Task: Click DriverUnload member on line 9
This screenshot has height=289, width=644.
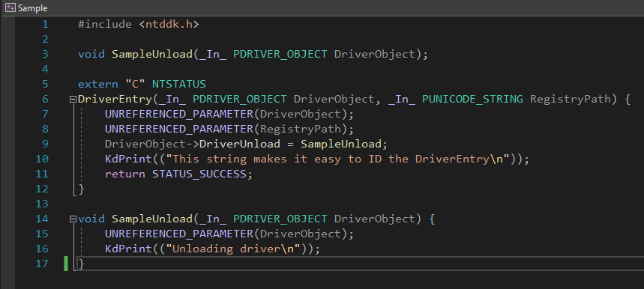Action: [240, 144]
